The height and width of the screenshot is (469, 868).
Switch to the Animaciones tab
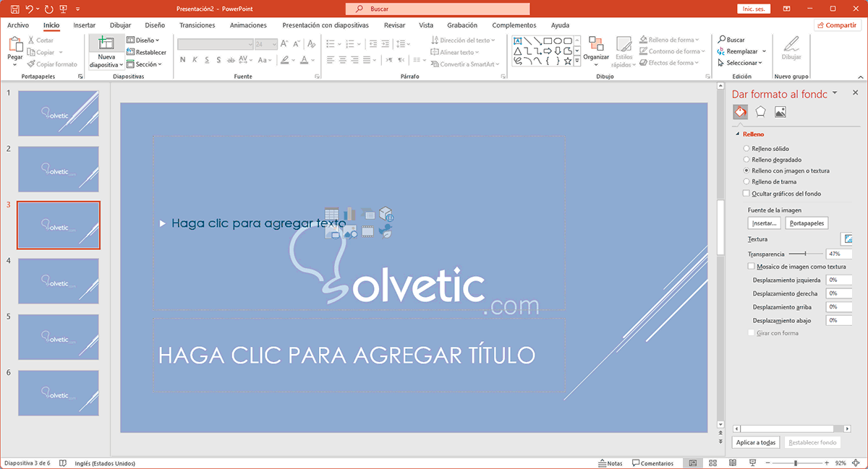(248, 25)
